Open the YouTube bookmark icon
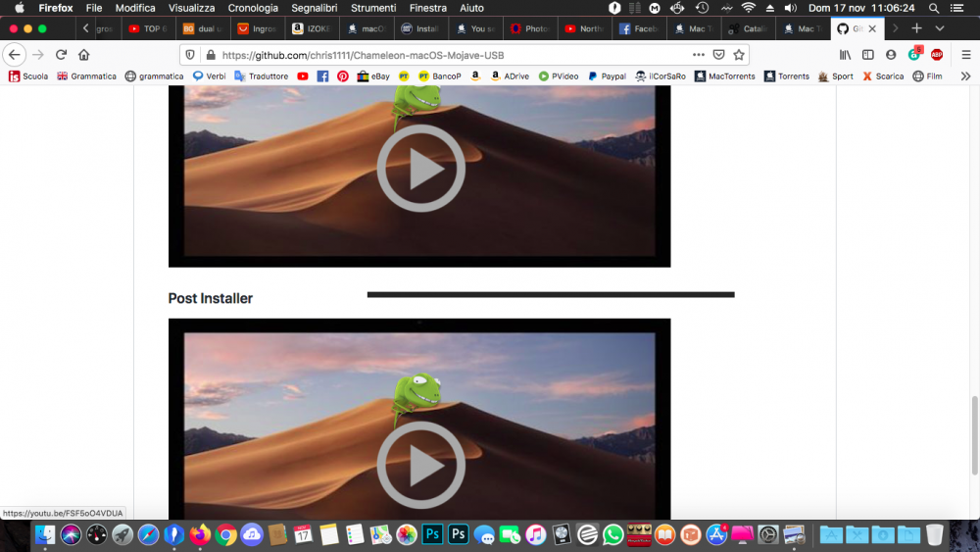The width and height of the screenshot is (980, 552). [x=303, y=76]
